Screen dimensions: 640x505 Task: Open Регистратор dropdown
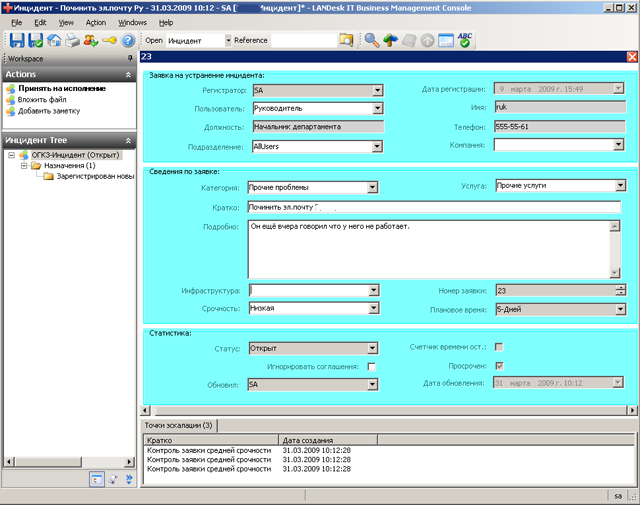tap(378, 90)
